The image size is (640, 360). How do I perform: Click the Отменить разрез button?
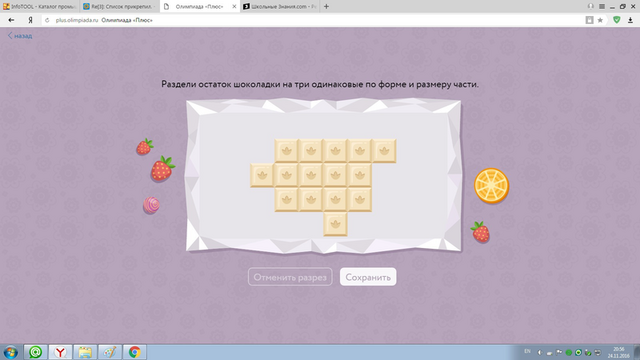coord(290,277)
